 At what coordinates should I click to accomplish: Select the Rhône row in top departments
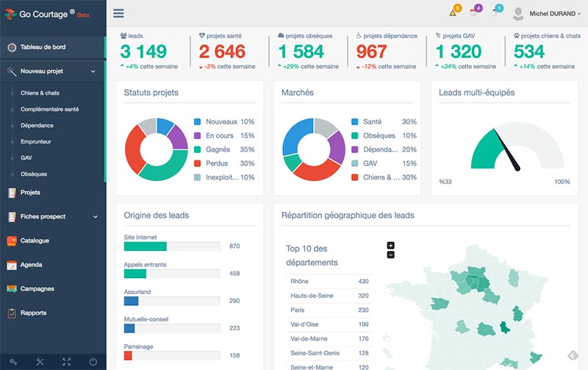(x=328, y=281)
